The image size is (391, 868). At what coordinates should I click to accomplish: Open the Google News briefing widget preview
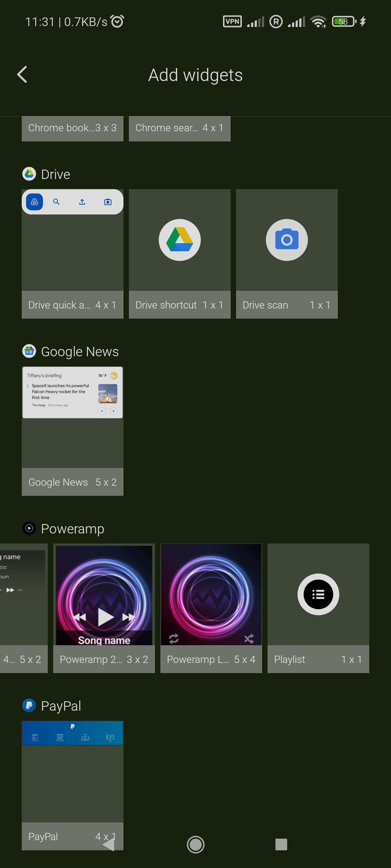pyautogui.click(x=72, y=392)
